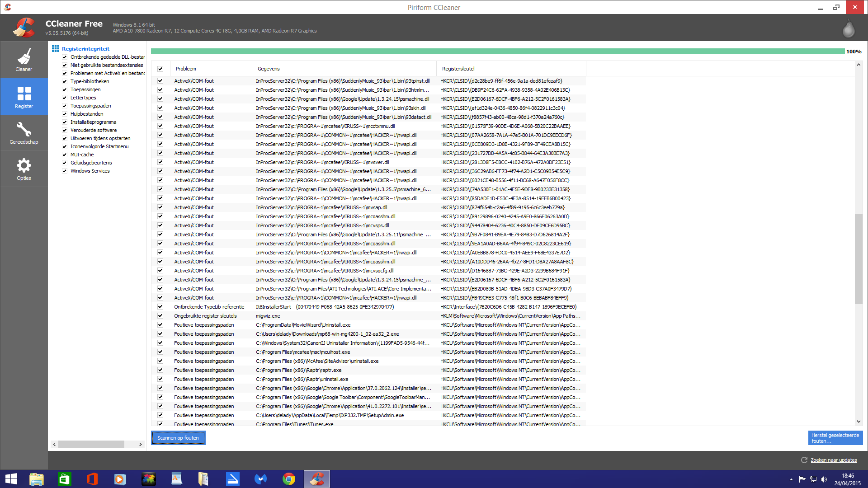Screen dimensions: 868x488
Task: Select Verouderde software tree item label
Action: [x=94, y=130]
